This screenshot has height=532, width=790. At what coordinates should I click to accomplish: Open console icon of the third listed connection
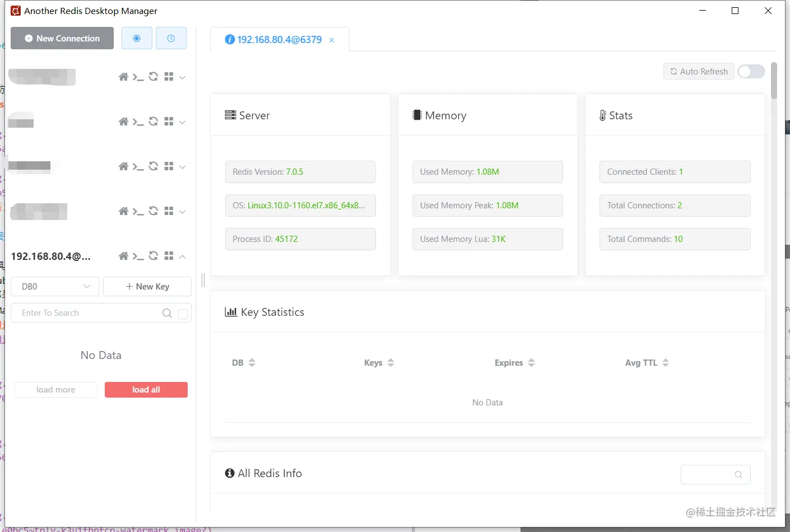coord(138,166)
